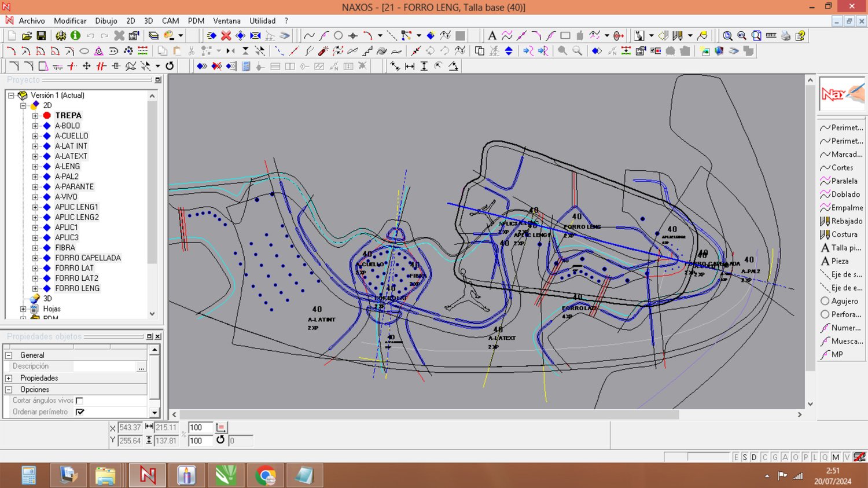Select the A-CUELLO item in project tree
The width and height of the screenshot is (868, 488).
(71, 136)
